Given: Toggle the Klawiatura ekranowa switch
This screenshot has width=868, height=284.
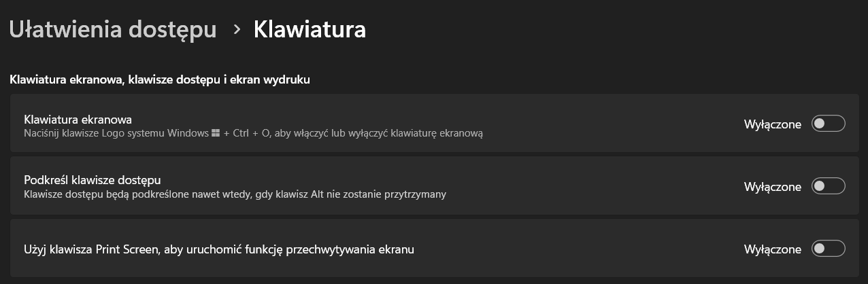Looking at the screenshot, I should [x=828, y=124].
